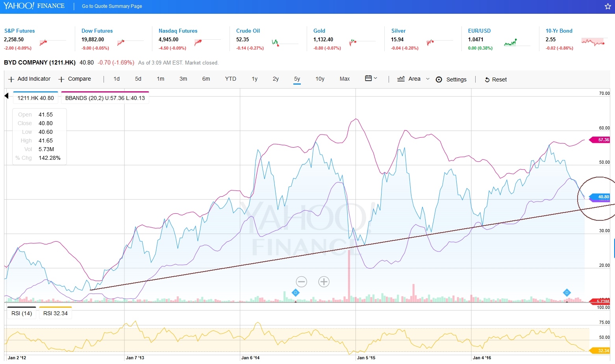
Task: Click the RSI 32.34 legend label
Action: 56,313
